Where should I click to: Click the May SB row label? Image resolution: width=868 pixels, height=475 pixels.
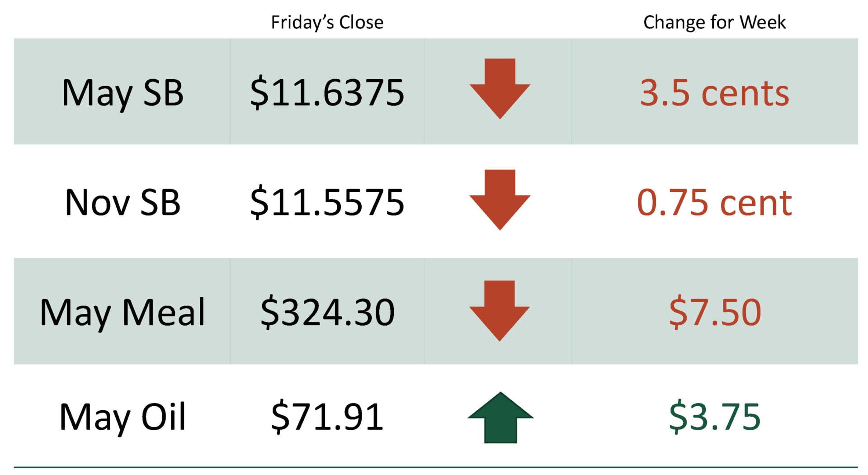123,93
